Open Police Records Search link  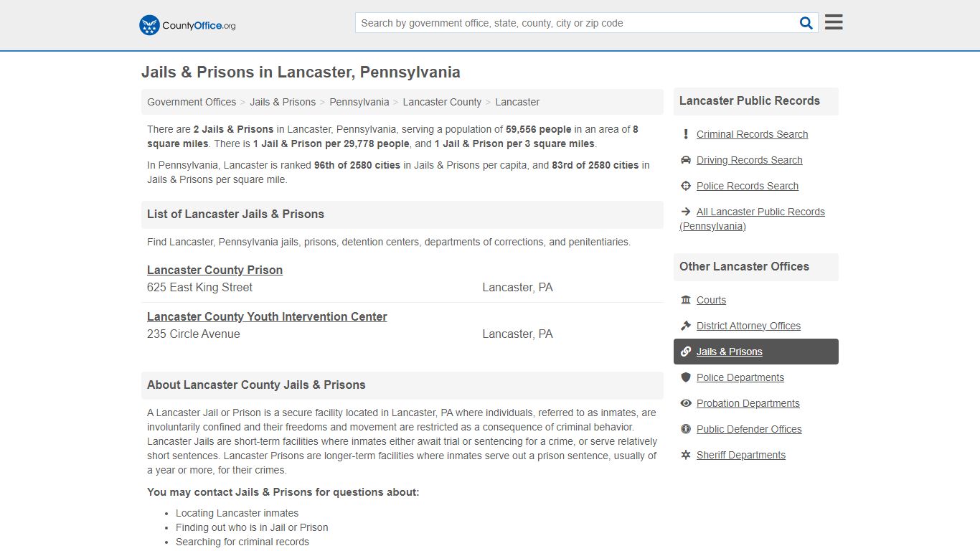748,186
